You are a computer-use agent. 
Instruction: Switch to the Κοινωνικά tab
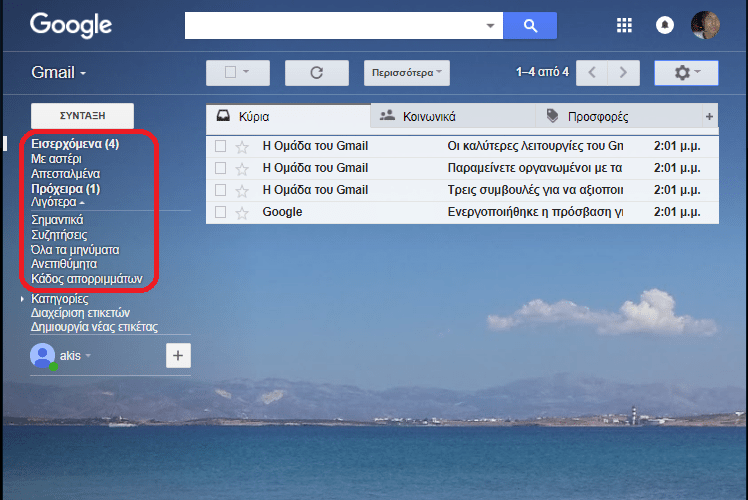tap(453, 116)
